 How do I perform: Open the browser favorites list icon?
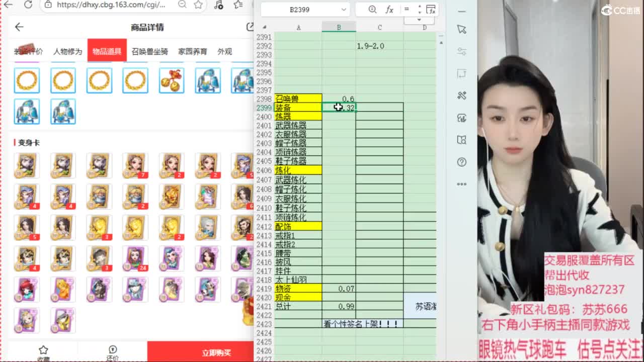[x=238, y=5]
